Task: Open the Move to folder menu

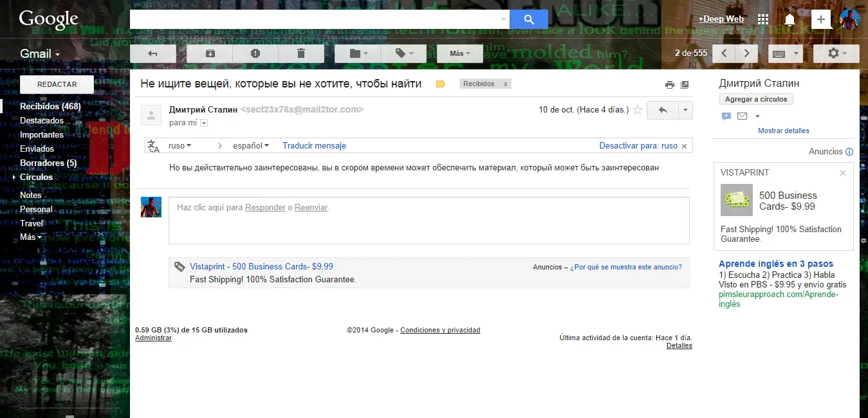Action: [358, 53]
